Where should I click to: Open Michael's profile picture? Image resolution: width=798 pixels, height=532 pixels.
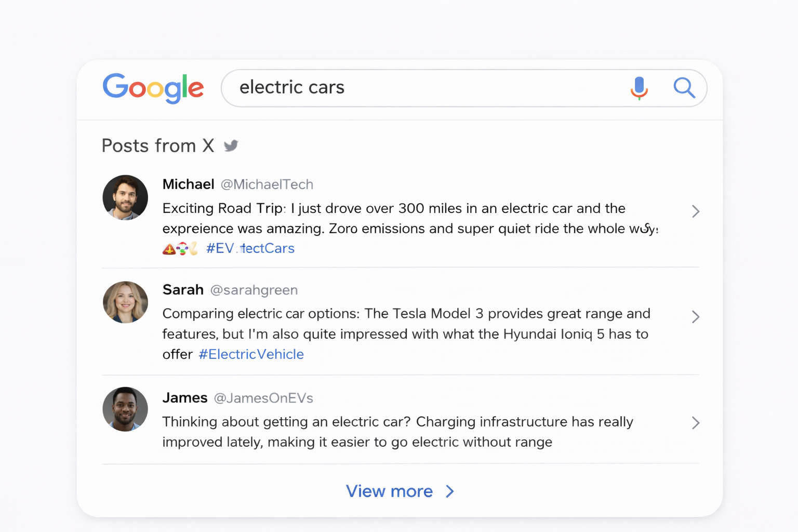[125, 198]
